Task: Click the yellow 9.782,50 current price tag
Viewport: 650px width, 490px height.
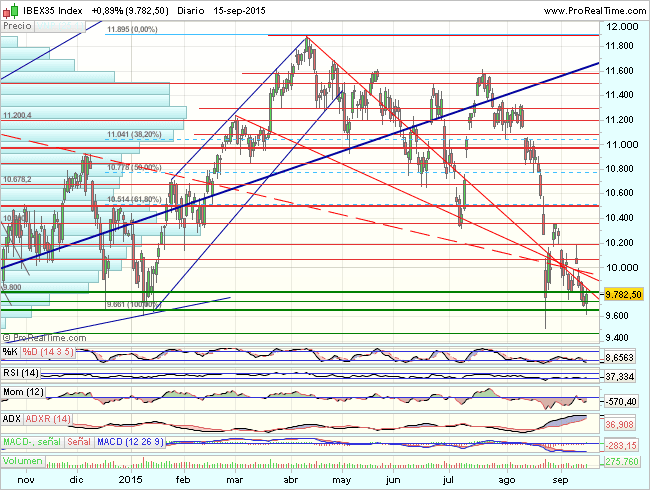Action: click(623, 294)
